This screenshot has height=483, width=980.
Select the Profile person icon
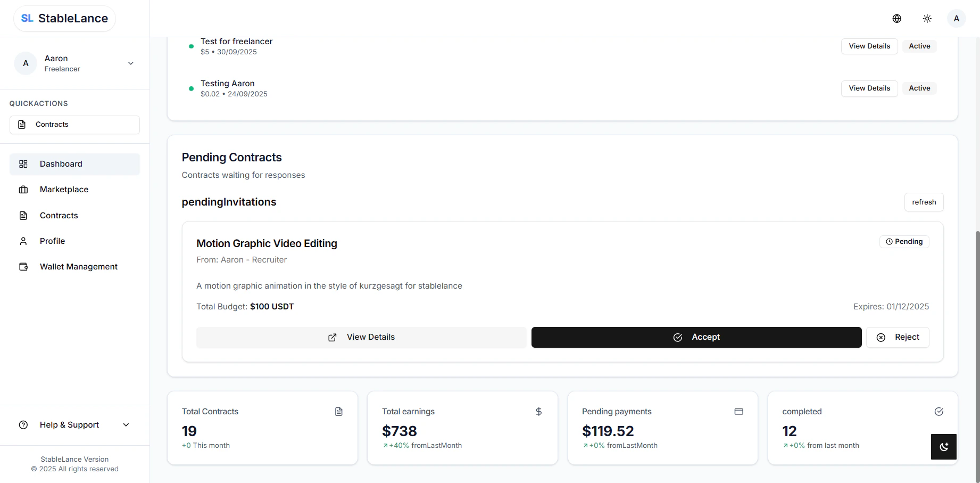click(23, 241)
